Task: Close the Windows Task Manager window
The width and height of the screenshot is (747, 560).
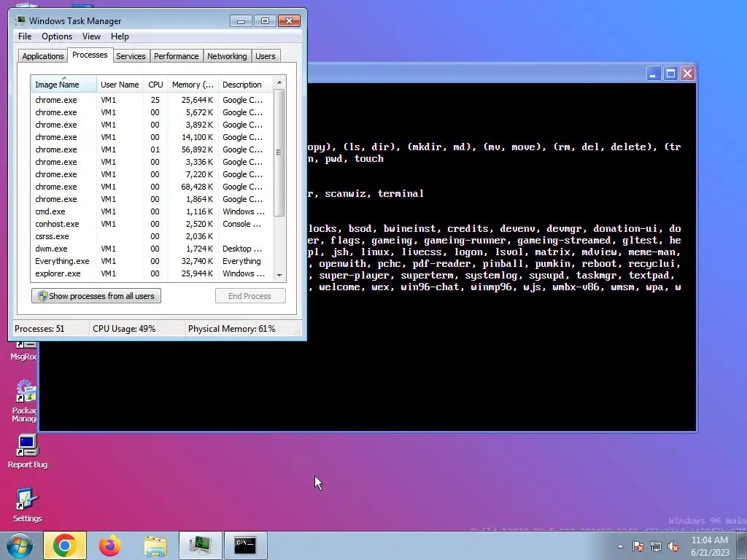Action: (289, 21)
